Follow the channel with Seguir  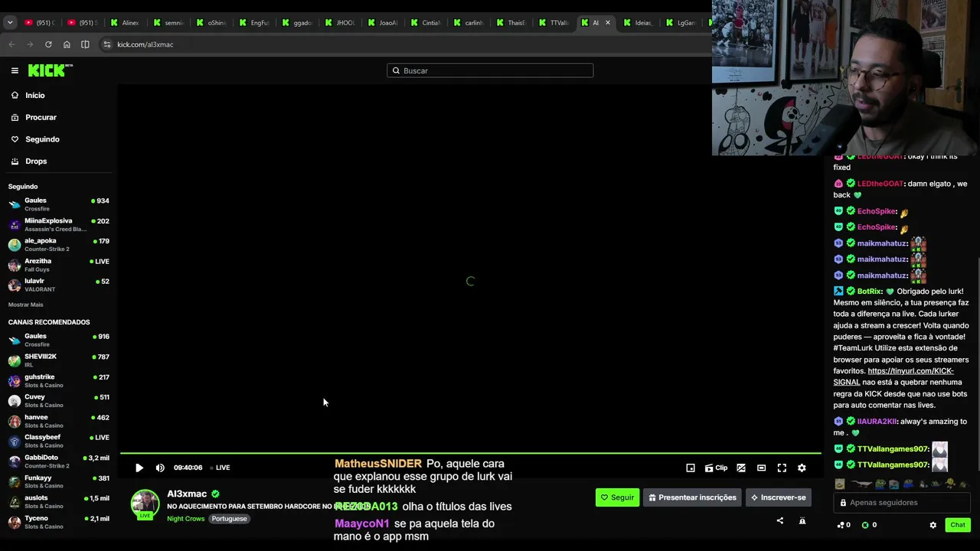tap(617, 497)
